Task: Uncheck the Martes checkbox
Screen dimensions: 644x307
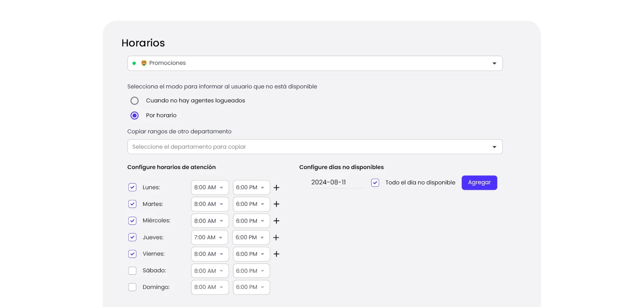Action: (x=132, y=204)
